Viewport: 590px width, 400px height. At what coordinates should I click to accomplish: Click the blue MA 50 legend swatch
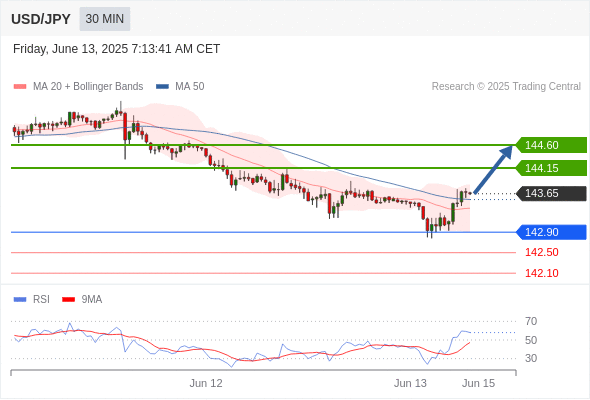tap(162, 87)
